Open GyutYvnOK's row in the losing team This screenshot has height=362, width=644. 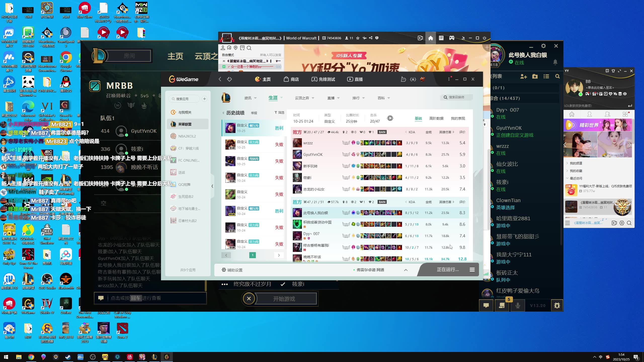click(380, 154)
